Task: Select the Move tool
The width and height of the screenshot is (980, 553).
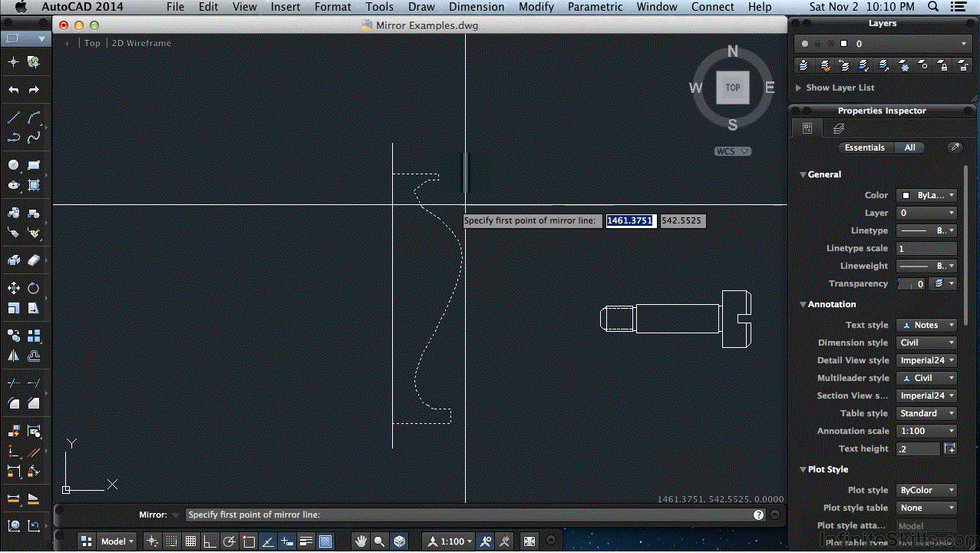Action: [x=13, y=288]
